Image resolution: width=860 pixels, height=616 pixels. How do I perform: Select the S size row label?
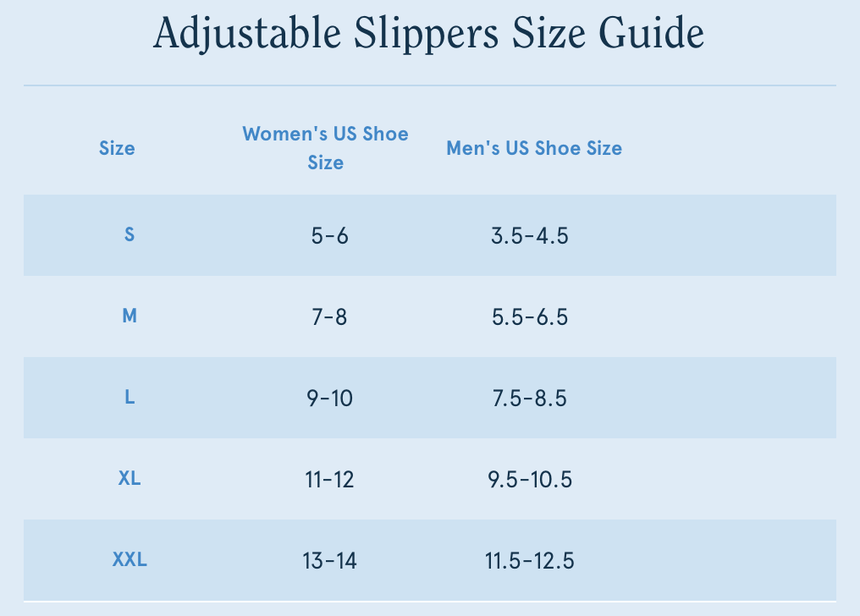[x=130, y=234]
